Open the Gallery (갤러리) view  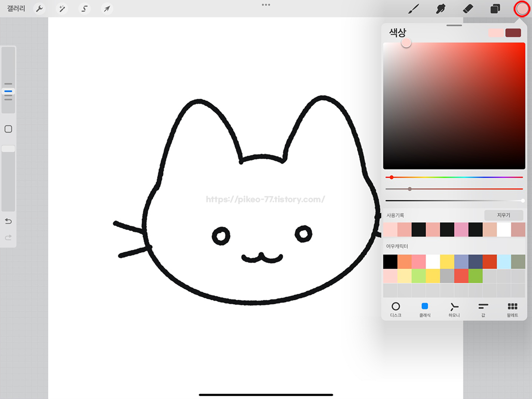16,8
